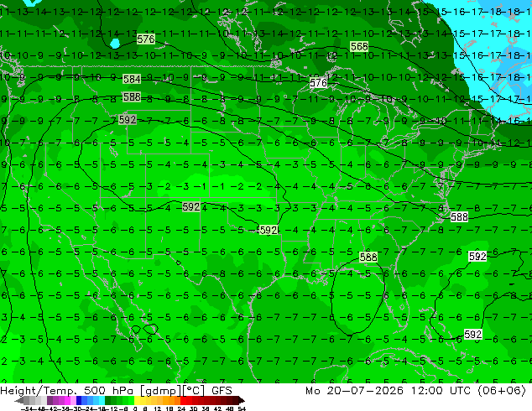Screen dimensions: 532x411
Task: Click the right arrow end of the color scale
Action: pyautogui.click(x=241, y=400)
